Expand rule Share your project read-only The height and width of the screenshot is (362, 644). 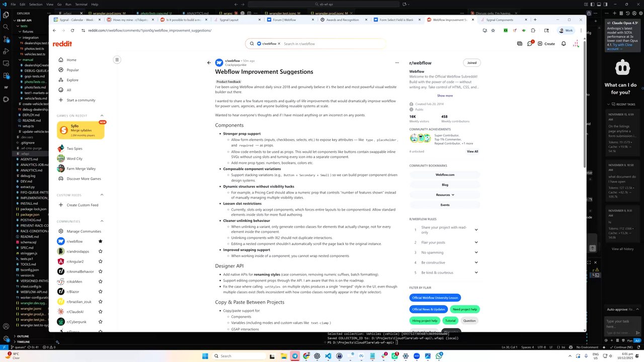[x=476, y=230]
